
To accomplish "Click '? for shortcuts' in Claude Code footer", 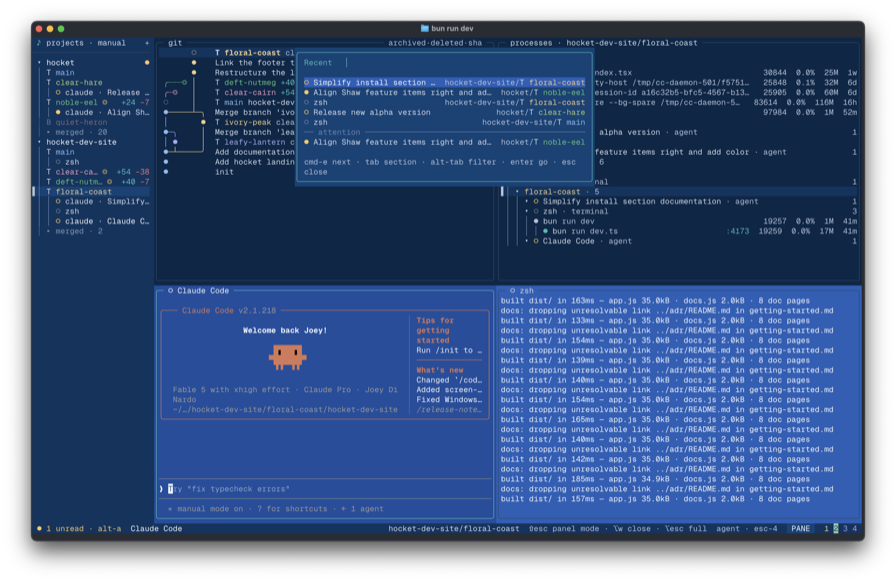I will point(292,509).
